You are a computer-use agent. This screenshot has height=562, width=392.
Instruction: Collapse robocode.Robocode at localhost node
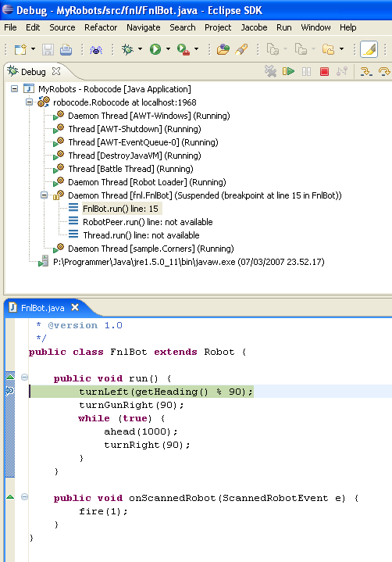(x=30, y=102)
